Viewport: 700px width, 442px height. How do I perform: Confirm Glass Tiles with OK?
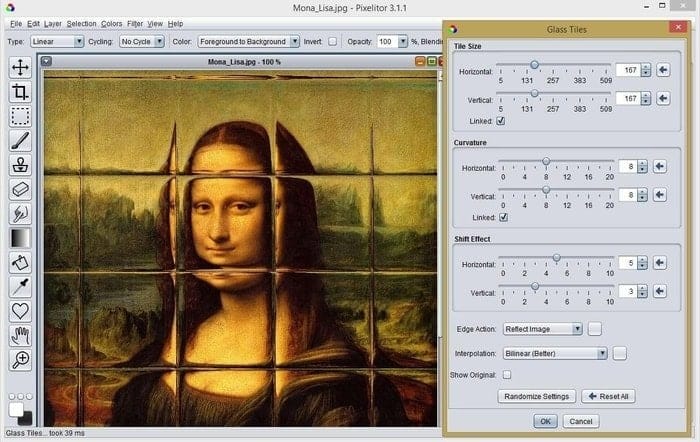click(x=545, y=421)
